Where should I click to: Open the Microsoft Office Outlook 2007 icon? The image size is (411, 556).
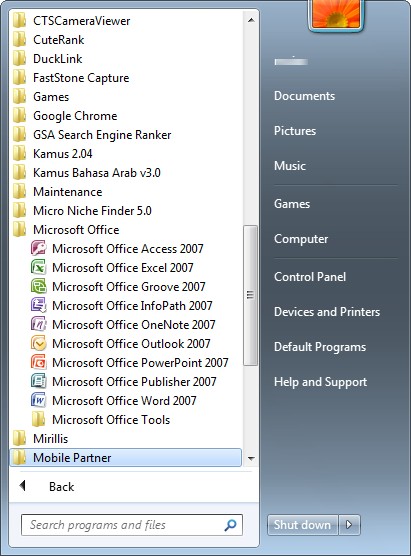tap(38, 343)
